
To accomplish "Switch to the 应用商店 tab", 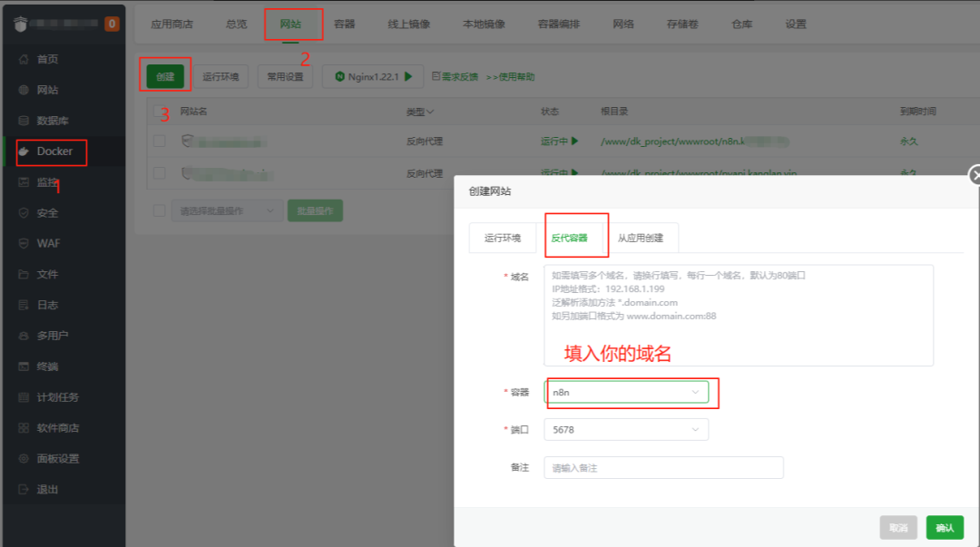I will click(x=171, y=24).
